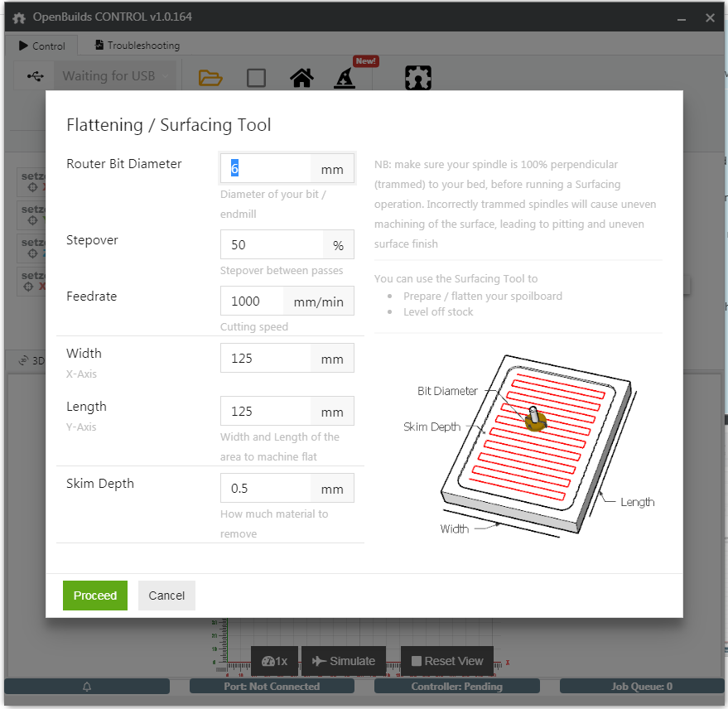The height and width of the screenshot is (709, 728).
Task: Click the square stop icon in toolbar
Action: pos(257,78)
